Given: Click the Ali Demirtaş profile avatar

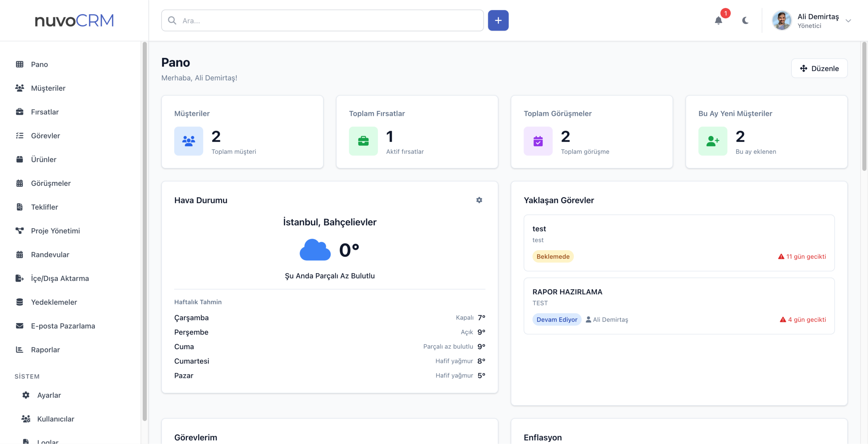Looking at the screenshot, I should pos(782,21).
